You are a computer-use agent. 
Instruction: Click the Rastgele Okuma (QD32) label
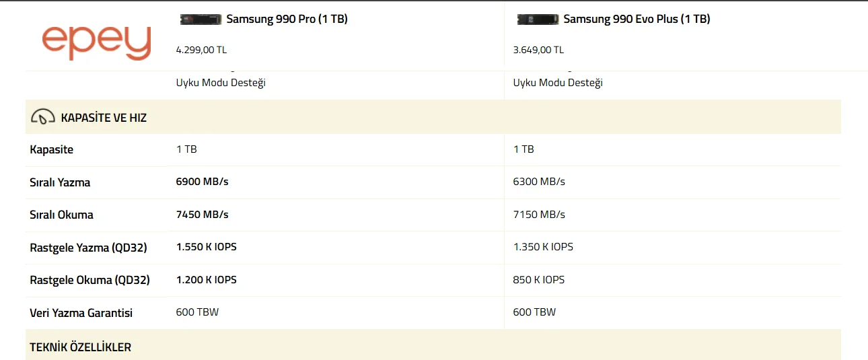(89, 280)
